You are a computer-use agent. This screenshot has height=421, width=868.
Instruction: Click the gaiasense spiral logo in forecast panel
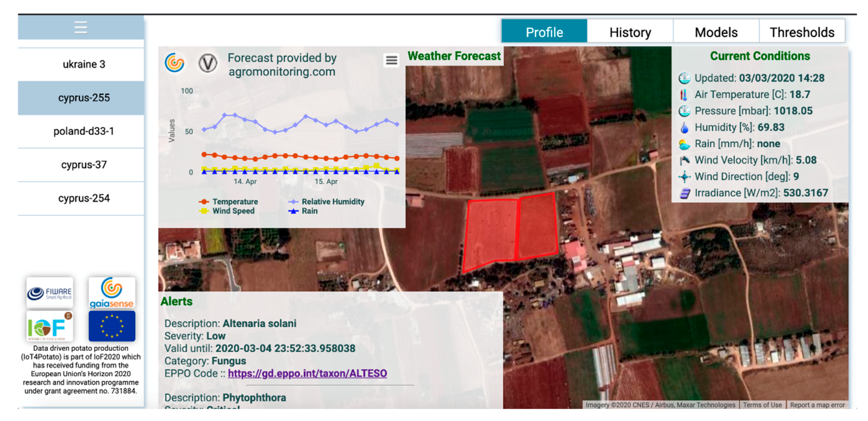pyautogui.click(x=175, y=63)
